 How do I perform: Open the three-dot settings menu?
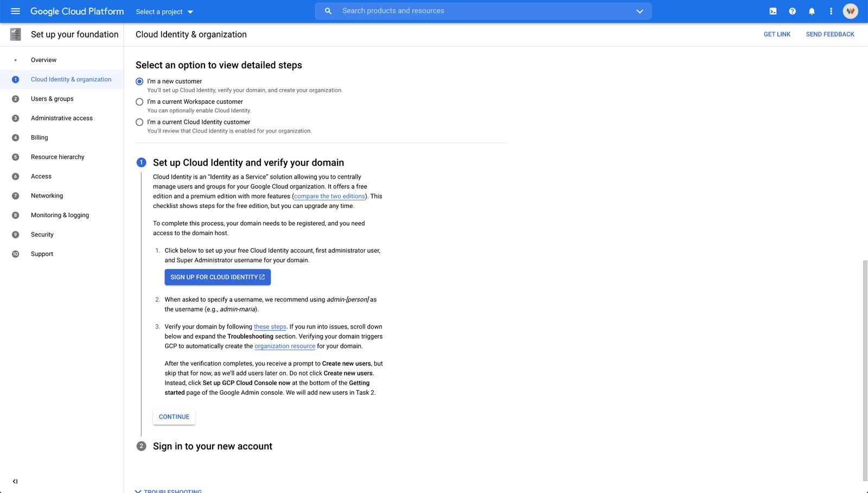[831, 11]
